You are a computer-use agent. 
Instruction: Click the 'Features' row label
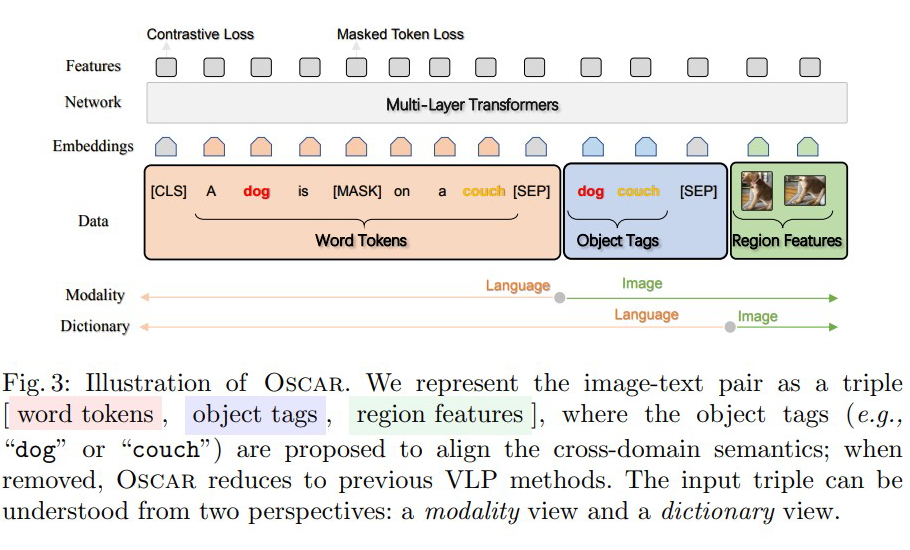pyautogui.click(x=93, y=66)
